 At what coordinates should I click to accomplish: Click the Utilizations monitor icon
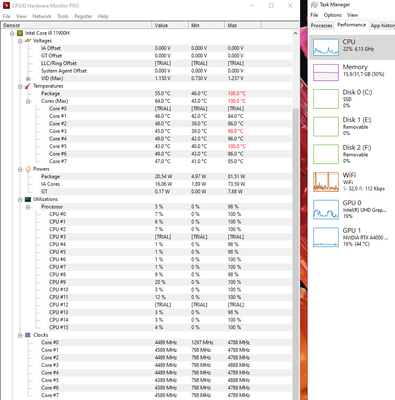tap(28, 199)
